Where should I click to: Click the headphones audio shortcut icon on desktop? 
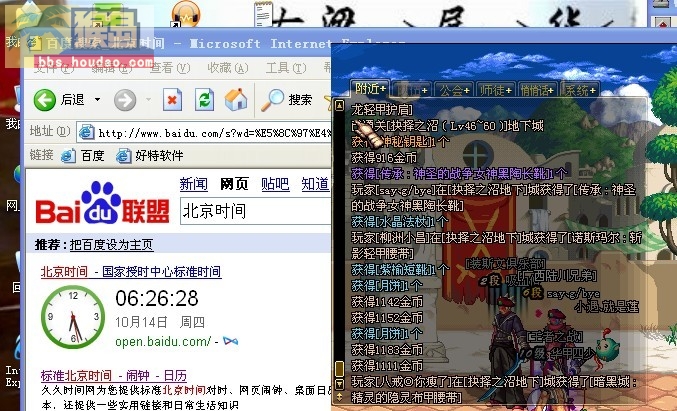pos(186,14)
